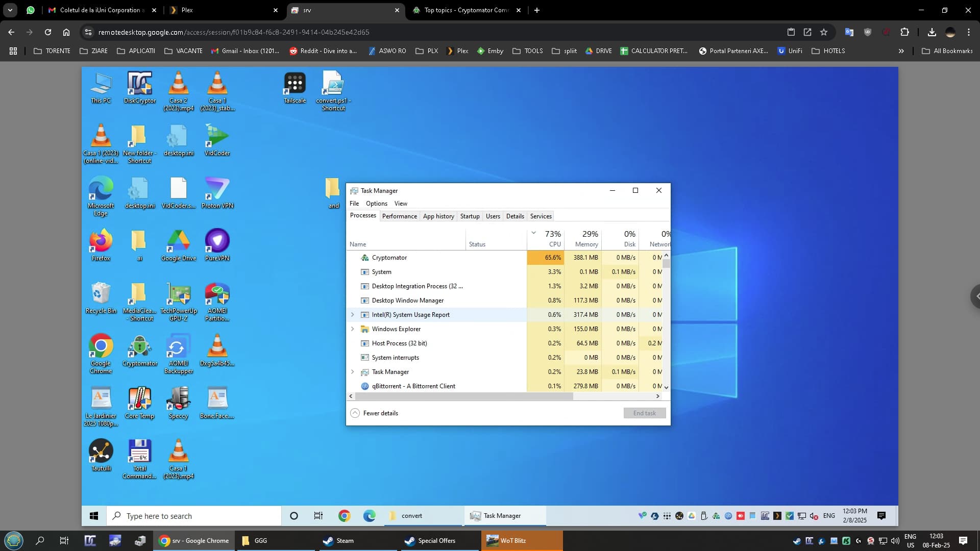Screen dimensions: 980x551
Task: Switch to the Users tab
Action: click(493, 216)
